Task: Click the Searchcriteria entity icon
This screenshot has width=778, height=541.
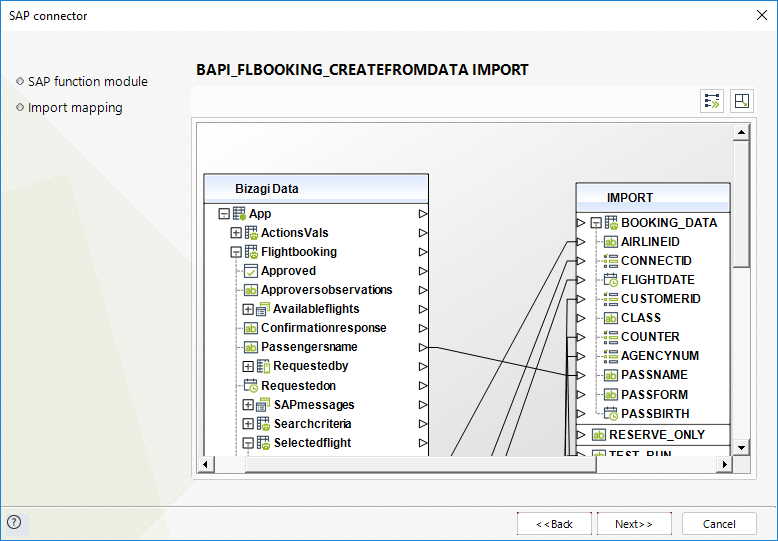Action: pyautogui.click(x=263, y=424)
